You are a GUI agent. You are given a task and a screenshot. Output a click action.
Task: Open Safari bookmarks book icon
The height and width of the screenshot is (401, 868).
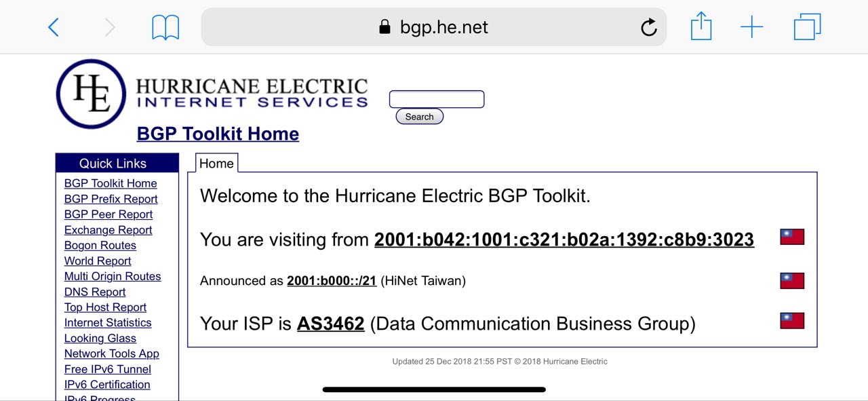[165, 27]
